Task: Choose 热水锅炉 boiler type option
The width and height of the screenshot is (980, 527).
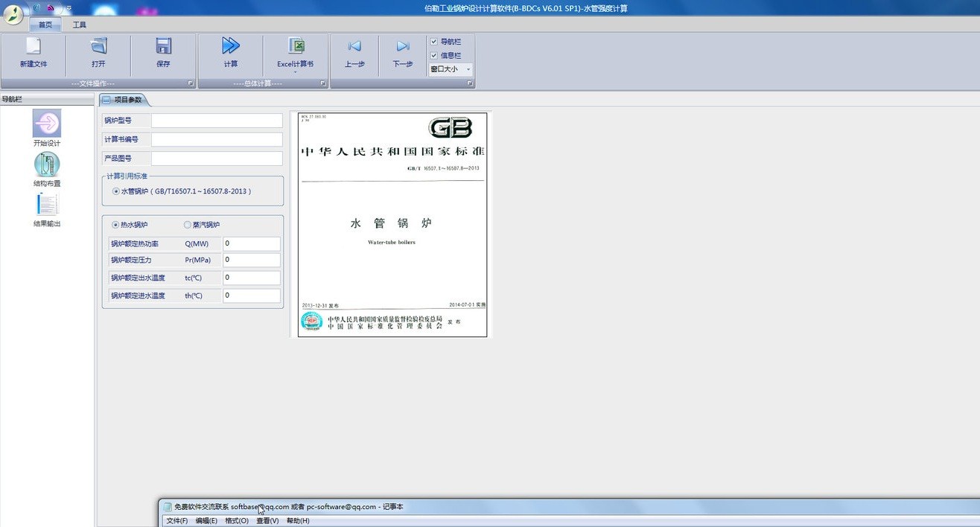Action: pyautogui.click(x=115, y=224)
